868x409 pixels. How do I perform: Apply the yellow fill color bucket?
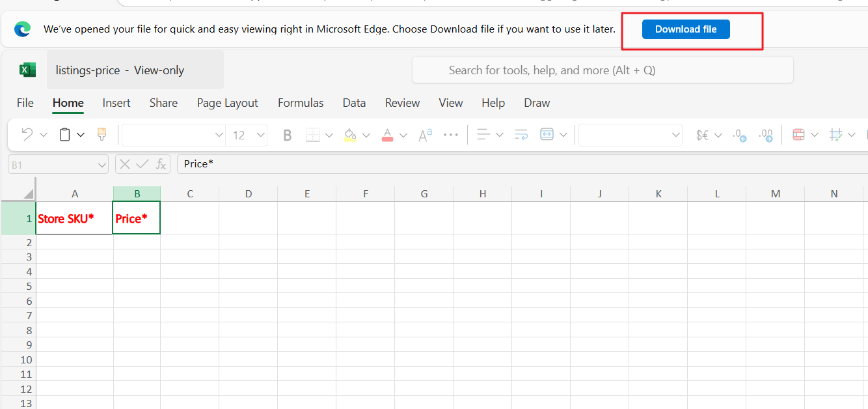pyautogui.click(x=350, y=135)
